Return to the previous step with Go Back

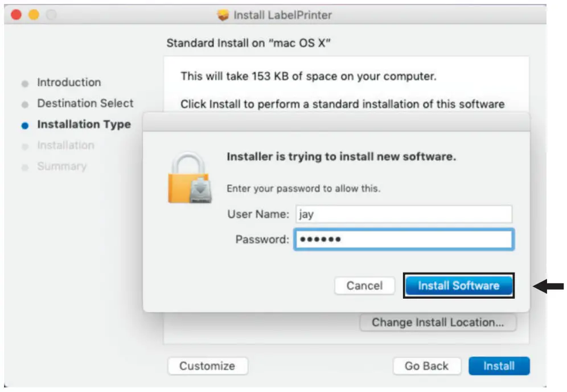click(426, 366)
